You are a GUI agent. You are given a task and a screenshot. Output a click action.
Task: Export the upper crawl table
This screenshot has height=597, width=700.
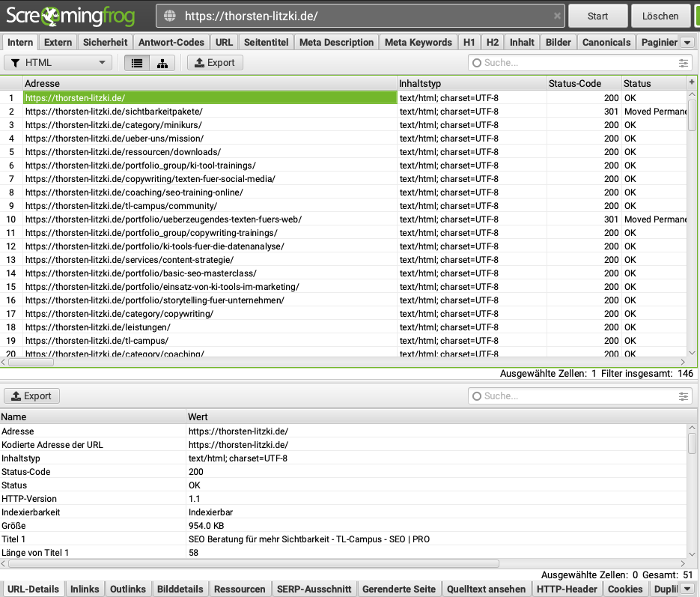[x=215, y=63]
